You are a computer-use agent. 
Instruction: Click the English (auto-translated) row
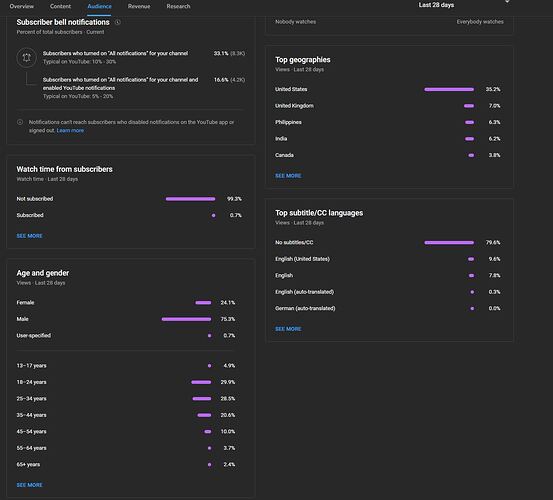tap(388, 292)
